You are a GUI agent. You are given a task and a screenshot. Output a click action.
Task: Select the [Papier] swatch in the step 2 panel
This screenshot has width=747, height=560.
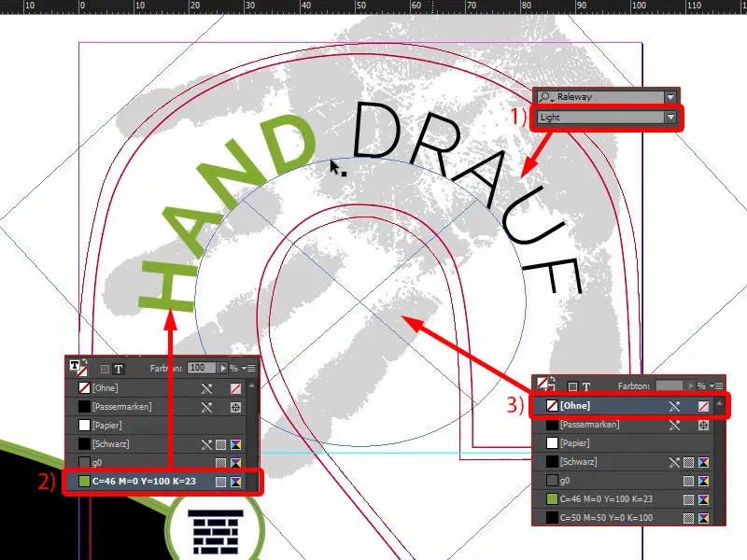click(x=155, y=426)
